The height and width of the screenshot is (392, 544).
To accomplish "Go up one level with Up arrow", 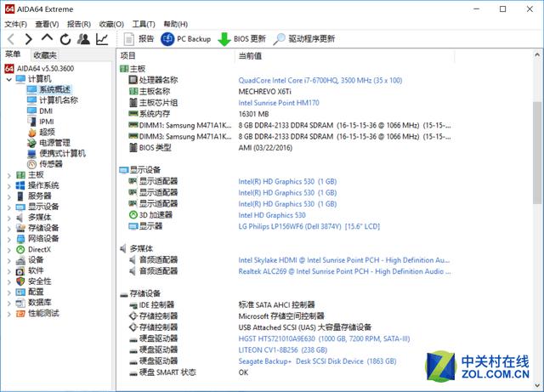I will (x=47, y=38).
